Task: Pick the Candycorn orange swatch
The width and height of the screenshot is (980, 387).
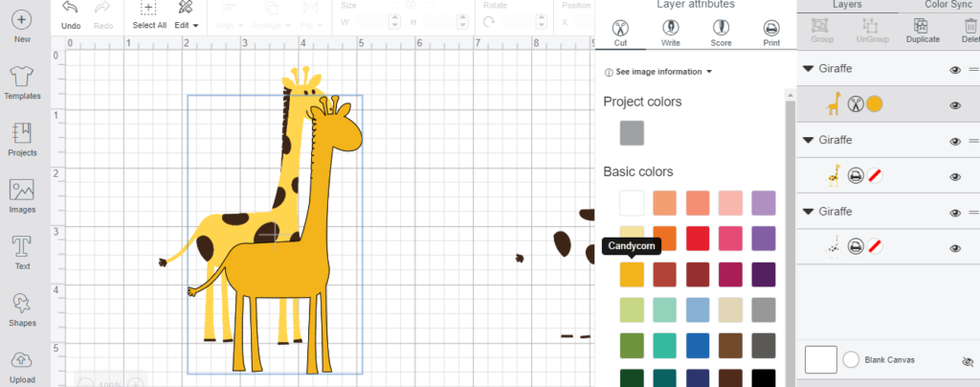Action: (632, 275)
